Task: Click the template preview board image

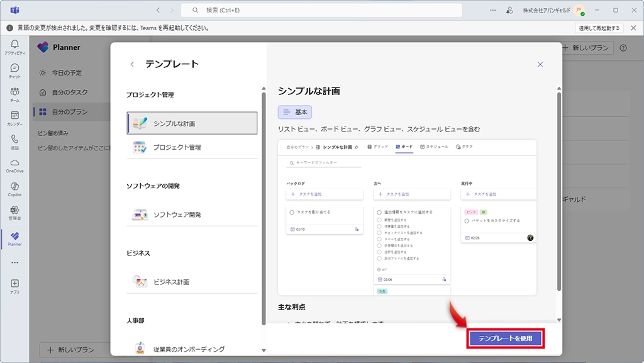Action: point(407,217)
